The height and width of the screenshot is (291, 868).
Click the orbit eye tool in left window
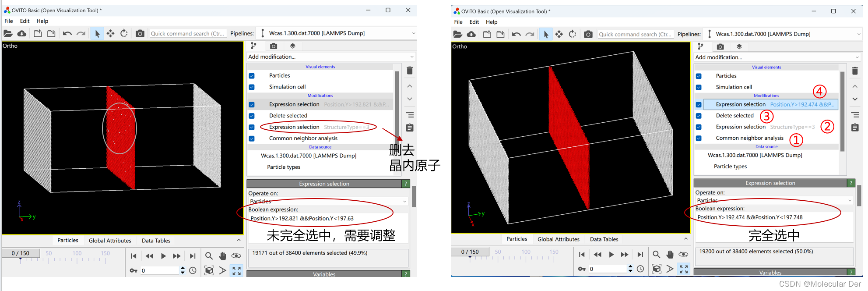[236, 256]
